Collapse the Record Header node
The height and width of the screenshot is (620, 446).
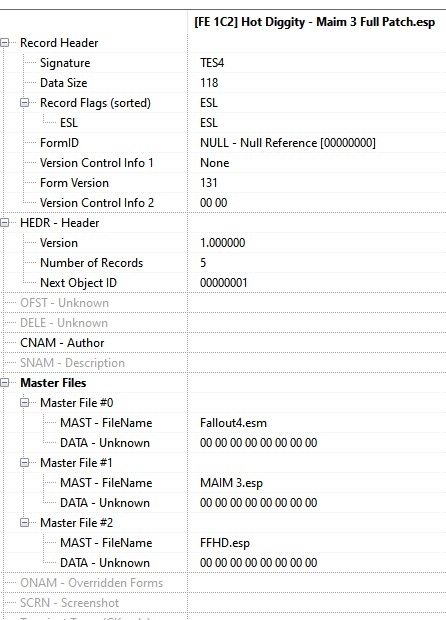(4, 43)
